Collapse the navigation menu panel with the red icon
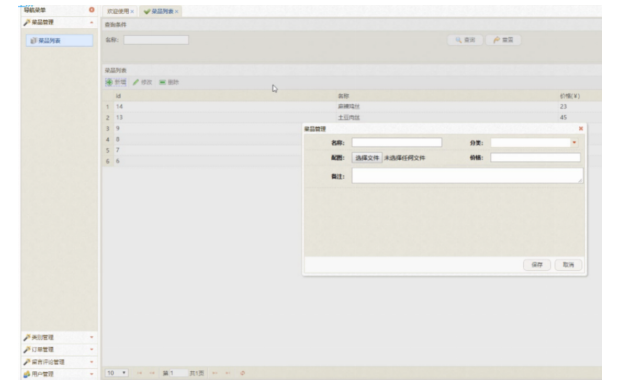Image resolution: width=641 pixels, height=387 pixels. tap(92, 10)
